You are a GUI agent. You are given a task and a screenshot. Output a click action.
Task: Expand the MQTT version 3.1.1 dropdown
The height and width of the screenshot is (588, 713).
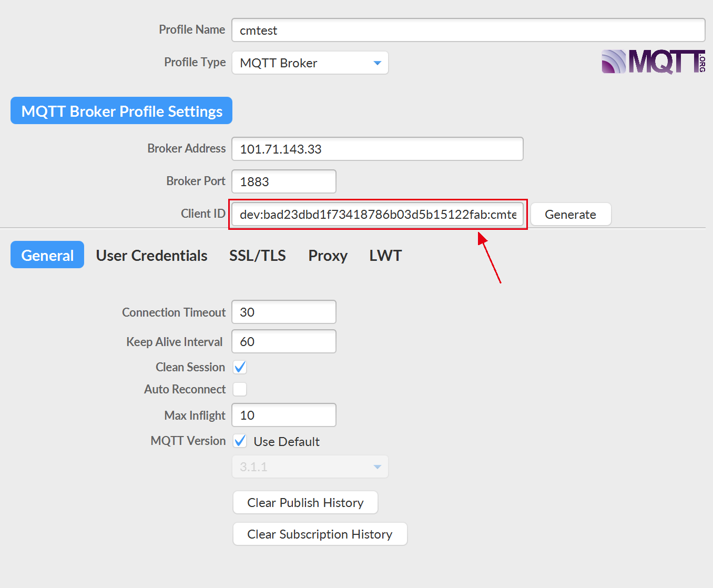point(310,467)
